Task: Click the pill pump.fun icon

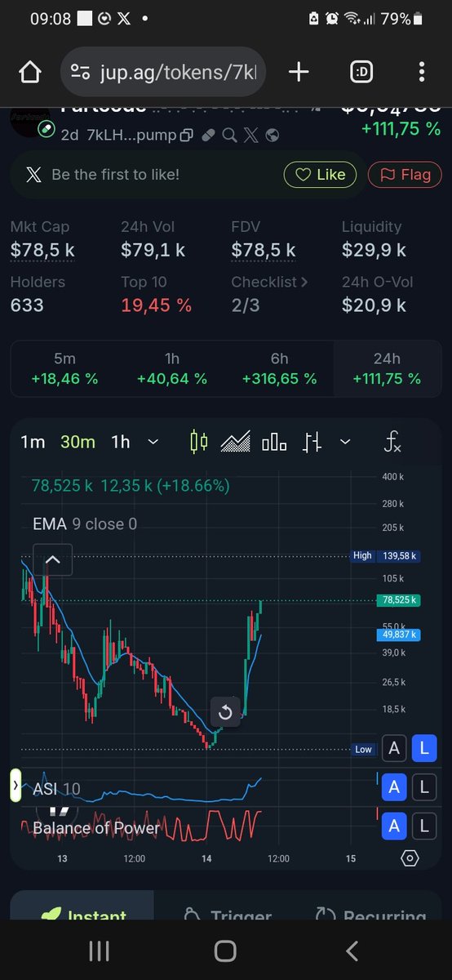Action: click(209, 135)
